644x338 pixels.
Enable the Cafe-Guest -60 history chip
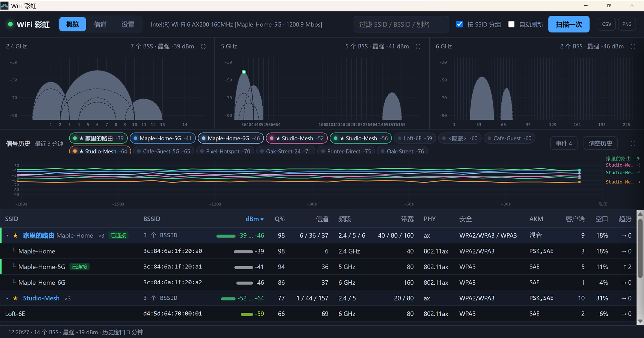point(509,138)
